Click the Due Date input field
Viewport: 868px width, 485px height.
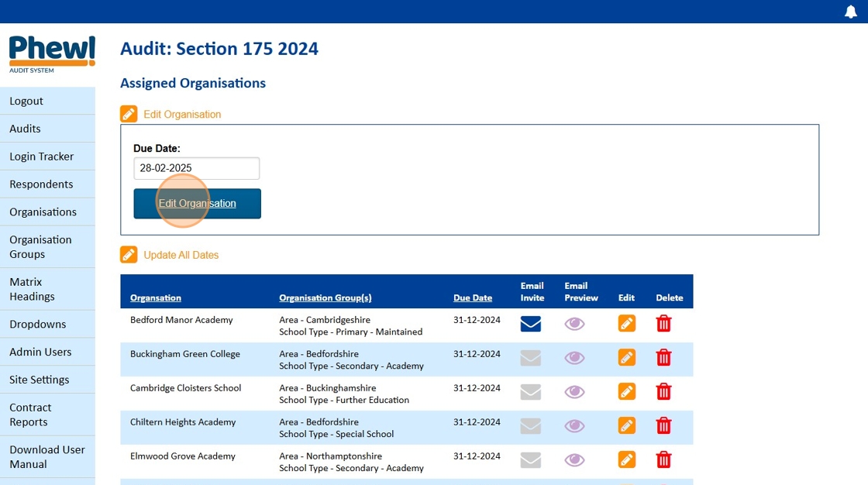point(196,168)
